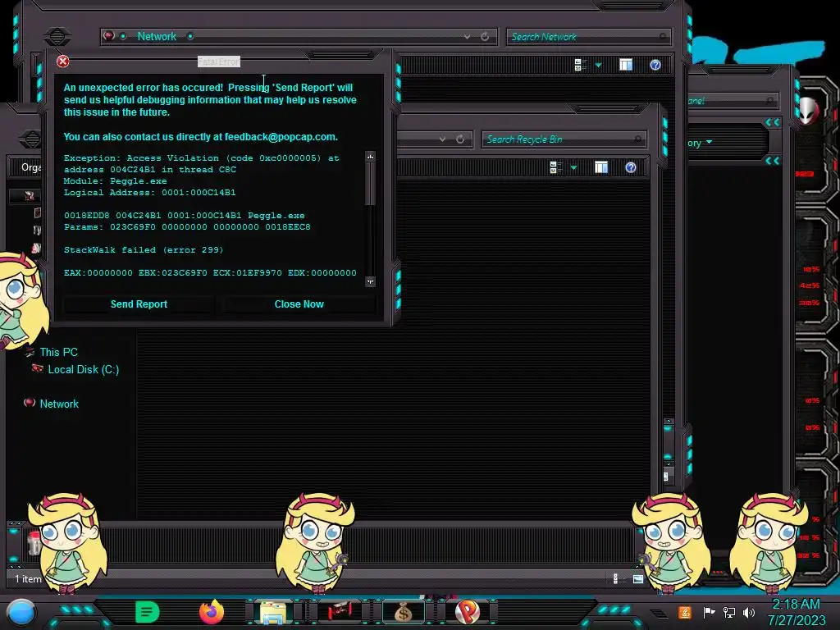Click the Search Network input field
This screenshot has width=840, height=630.
point(587,36)
